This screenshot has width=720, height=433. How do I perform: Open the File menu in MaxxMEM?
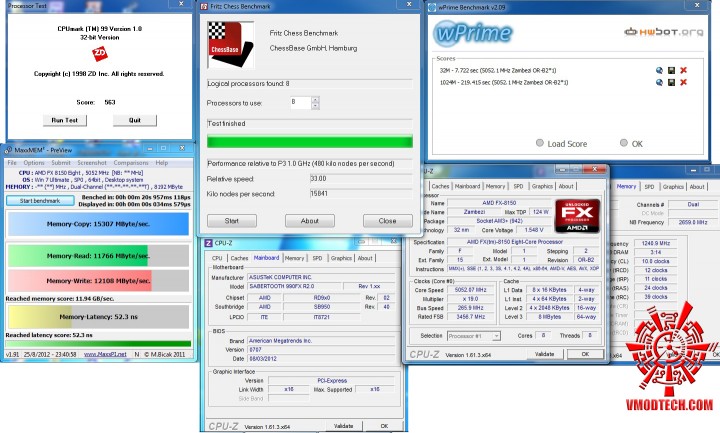click(x=12, y=163)
